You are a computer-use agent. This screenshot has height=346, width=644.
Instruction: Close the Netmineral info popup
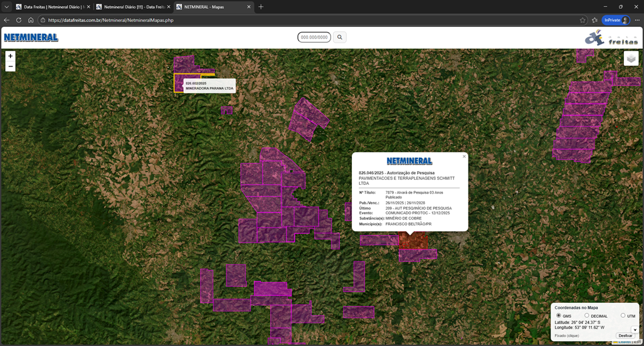pos(464,157)
